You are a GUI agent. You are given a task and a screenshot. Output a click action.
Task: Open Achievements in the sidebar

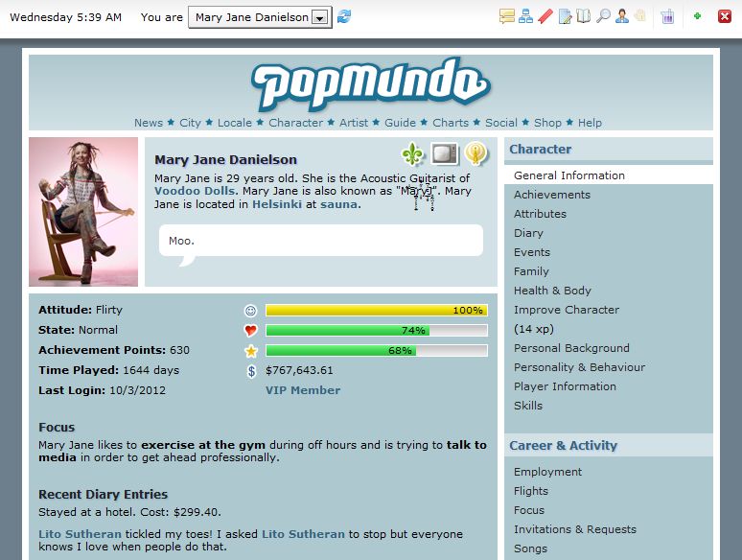click(552, 195)
